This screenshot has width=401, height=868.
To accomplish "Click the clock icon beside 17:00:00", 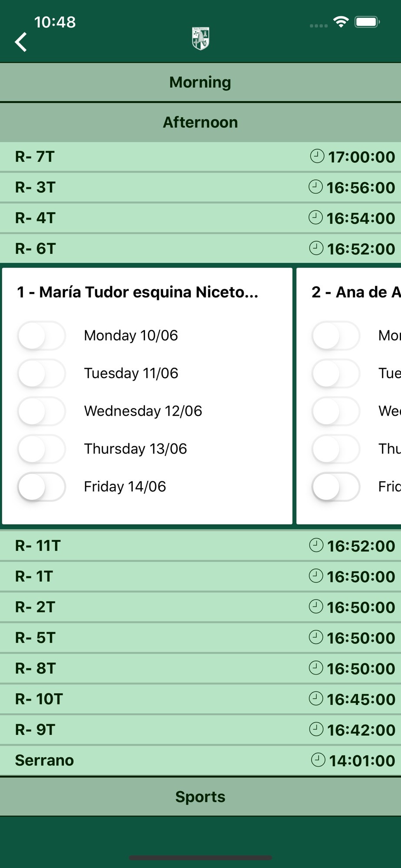I will [317, 156].
